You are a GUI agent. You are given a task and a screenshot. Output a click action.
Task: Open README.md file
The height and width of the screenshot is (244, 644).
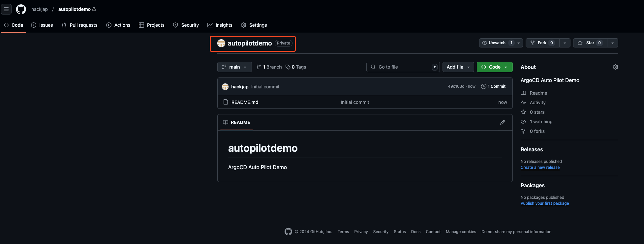(x=245, y=102)
